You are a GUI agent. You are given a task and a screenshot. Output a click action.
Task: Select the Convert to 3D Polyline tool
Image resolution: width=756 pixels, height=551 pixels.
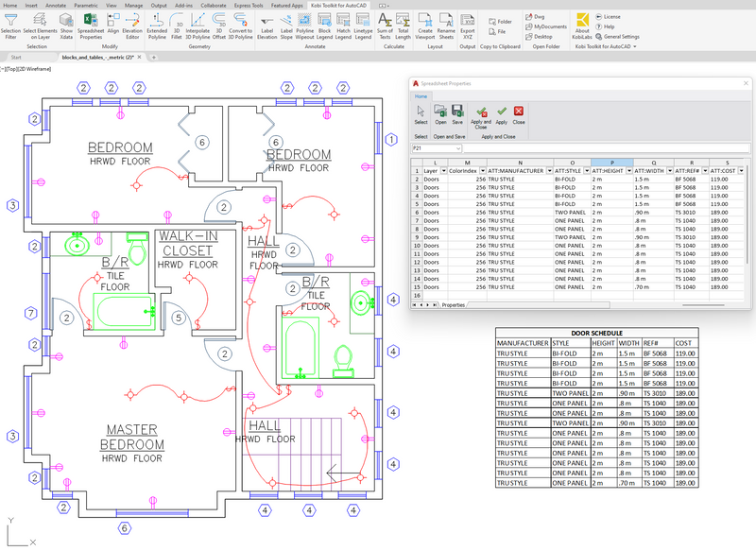pos(240,30)
